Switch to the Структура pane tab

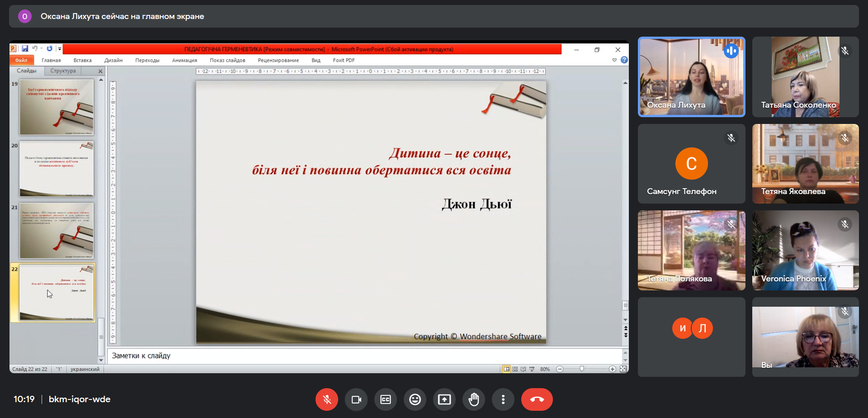[x=63, y=71]
